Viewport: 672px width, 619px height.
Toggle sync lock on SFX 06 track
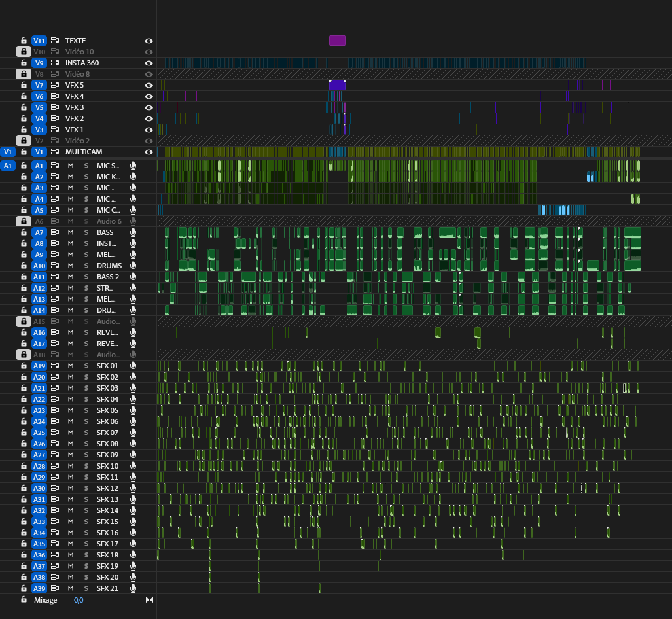tap(55, 421)
